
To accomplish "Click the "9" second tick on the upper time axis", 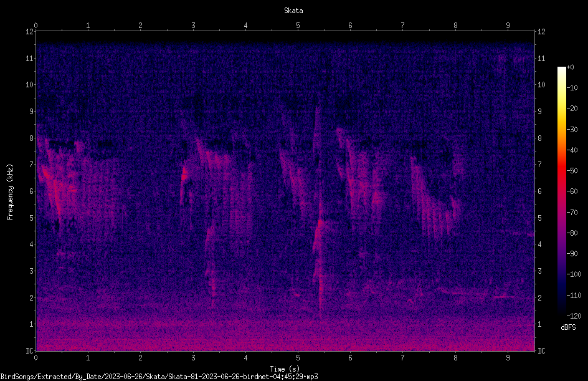I will [508, 26].
